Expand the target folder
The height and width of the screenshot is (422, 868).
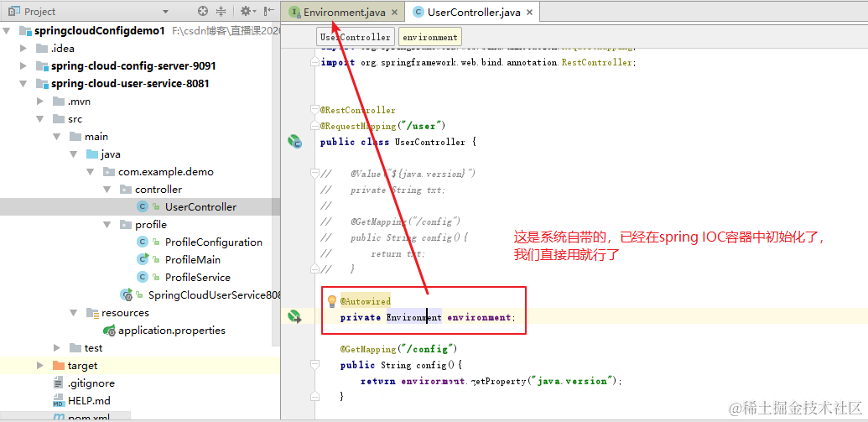click(40, 366)
